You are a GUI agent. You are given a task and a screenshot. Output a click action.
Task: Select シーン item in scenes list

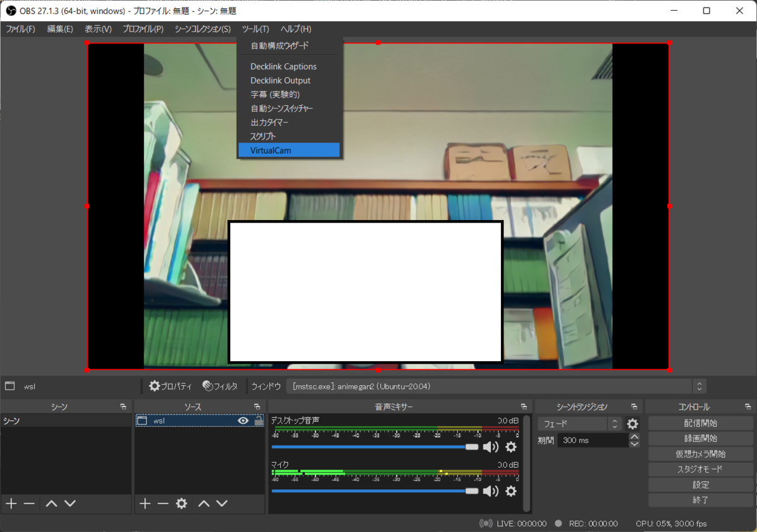[x=66, y=420]
